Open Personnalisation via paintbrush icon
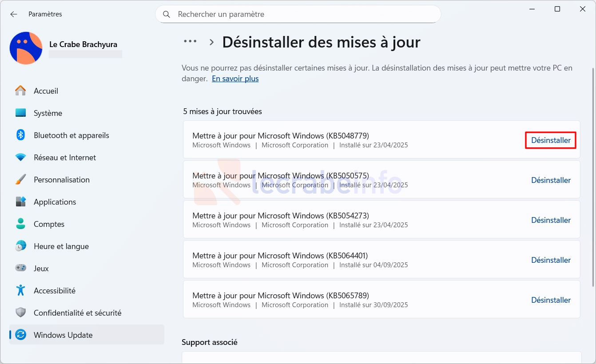 (20, 180)
